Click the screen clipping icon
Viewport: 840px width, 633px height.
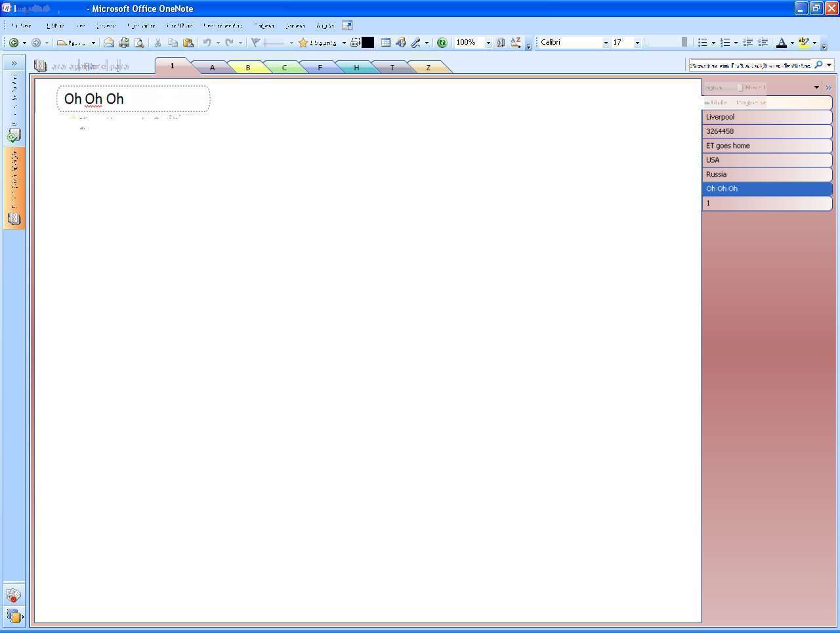[x=355, y=43]
